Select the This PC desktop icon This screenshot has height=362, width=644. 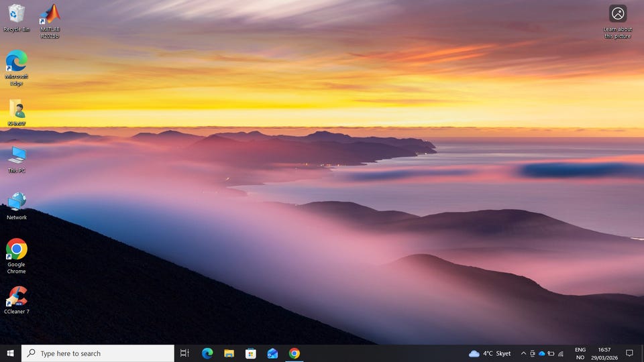point(16,156)
